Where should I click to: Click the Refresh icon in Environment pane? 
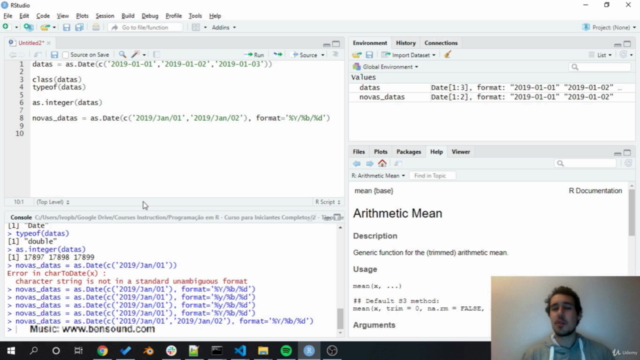(x=623, y=55)
